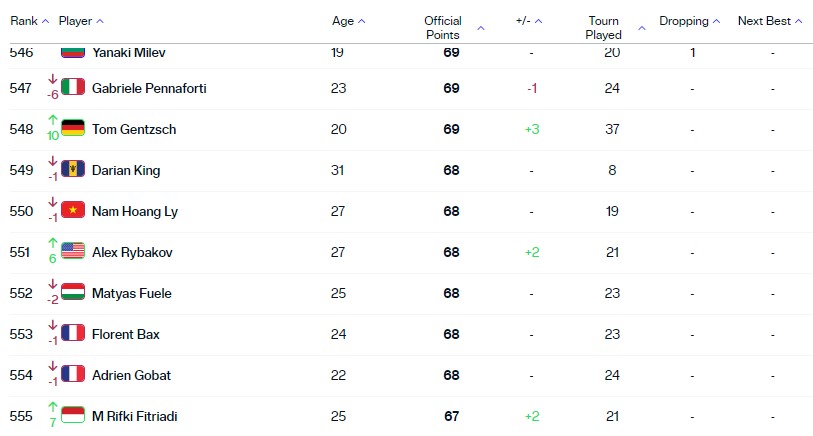Click the Barbados flag beside Darian King
This screenshot has height=436, width=813.
(x=73, y=168)
